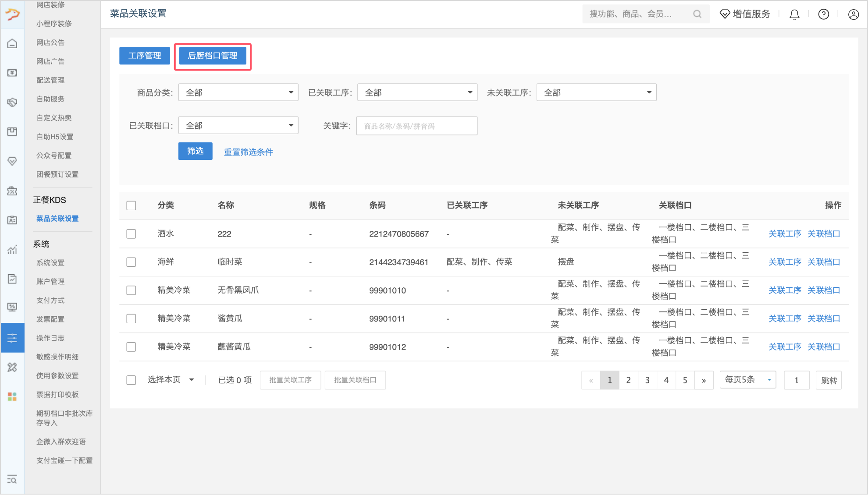The image size is (868, 495).
Task: Go to next pages with » arrow
Action: [704, 380]
